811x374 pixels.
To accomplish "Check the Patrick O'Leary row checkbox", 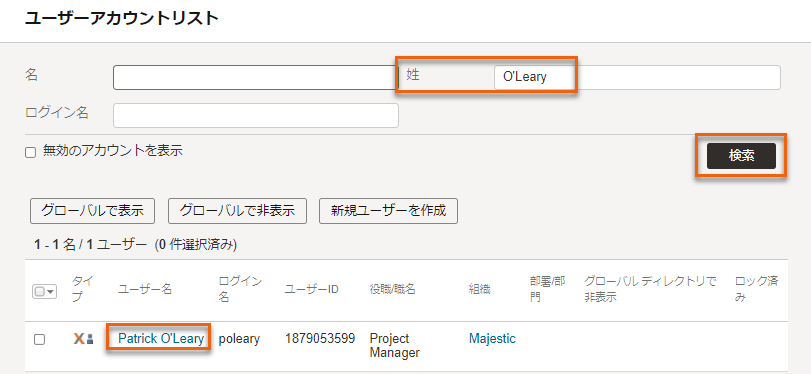I will tap(39, 339).
